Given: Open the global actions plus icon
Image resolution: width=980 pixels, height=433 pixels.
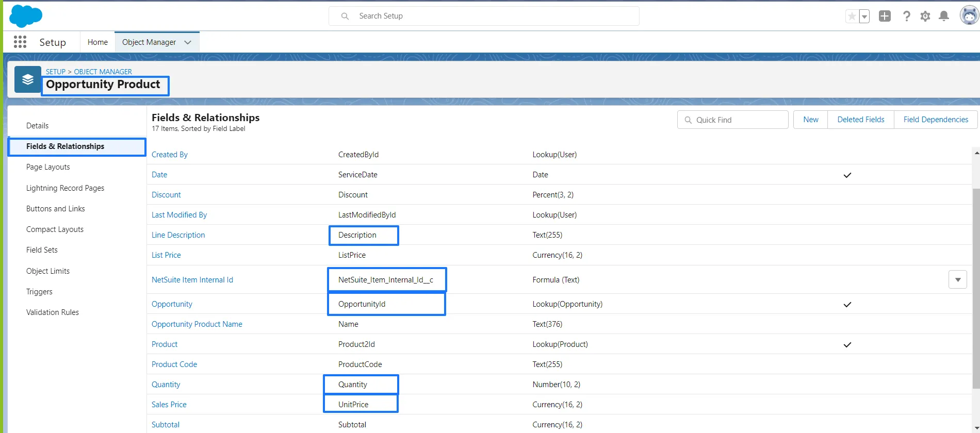Looking at the screenshot, I should point(885,16).
